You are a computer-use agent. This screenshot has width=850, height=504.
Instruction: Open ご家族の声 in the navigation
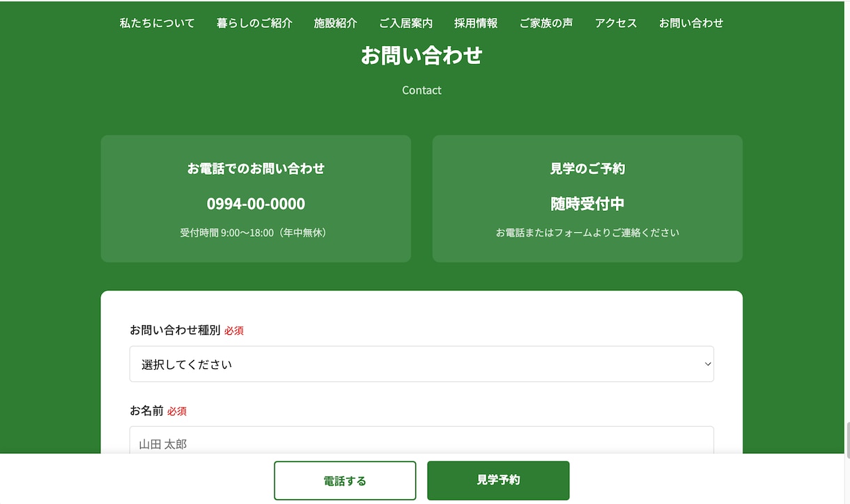pos(546,23)
